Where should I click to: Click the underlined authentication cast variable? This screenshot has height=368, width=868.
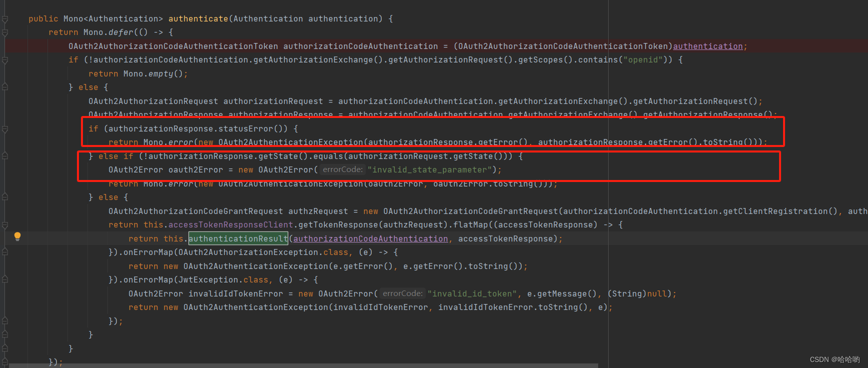coord(708,46)
